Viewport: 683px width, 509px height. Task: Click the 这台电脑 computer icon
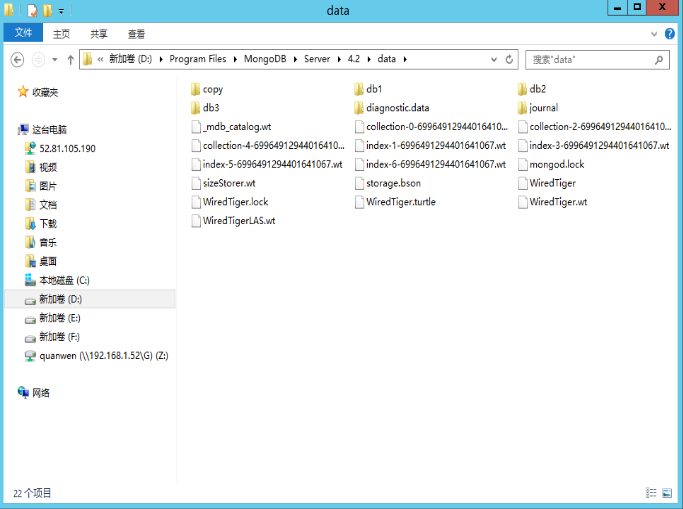(x=23, y=129)
